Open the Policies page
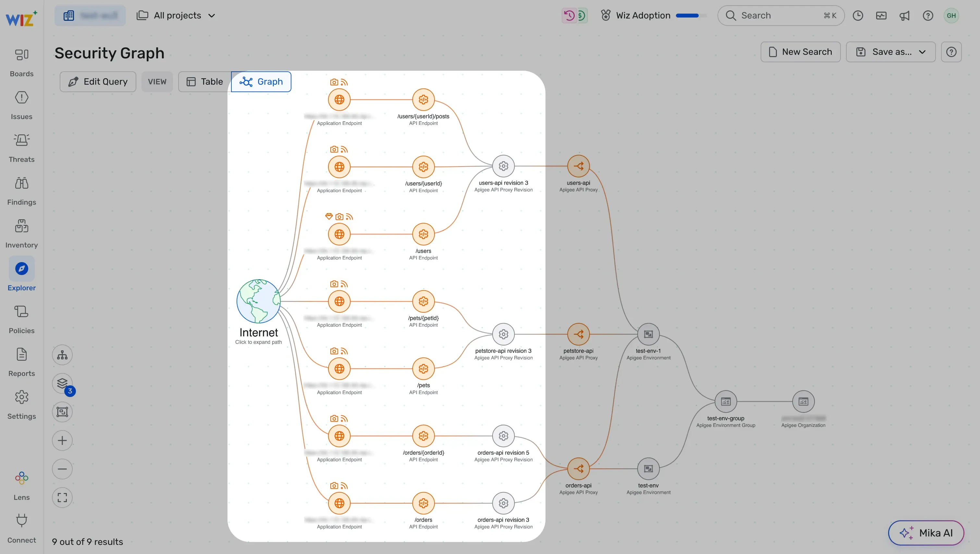The image size is (980, 554). [22, 319]
